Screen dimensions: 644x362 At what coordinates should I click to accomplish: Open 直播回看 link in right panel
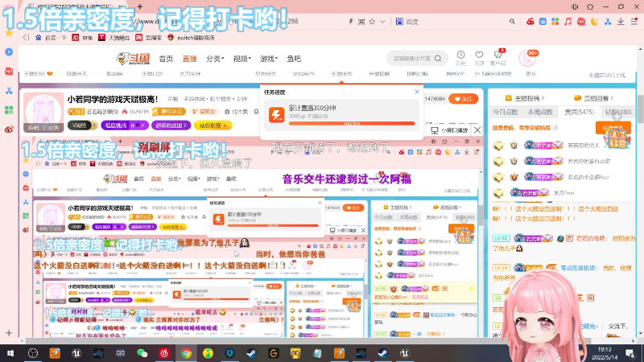point(593,98)
